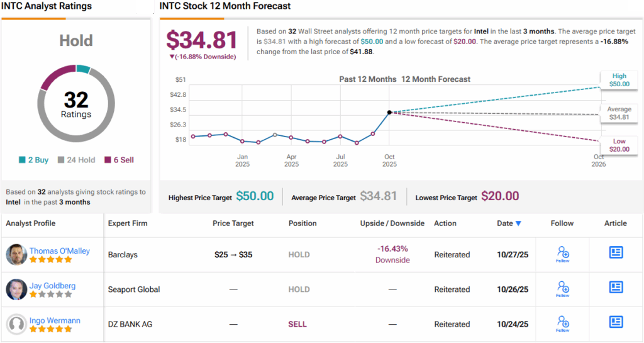This screenshot has height=343, width=644.
Task: Select the High $50.00 forecast label
Action: coord(618,80)
